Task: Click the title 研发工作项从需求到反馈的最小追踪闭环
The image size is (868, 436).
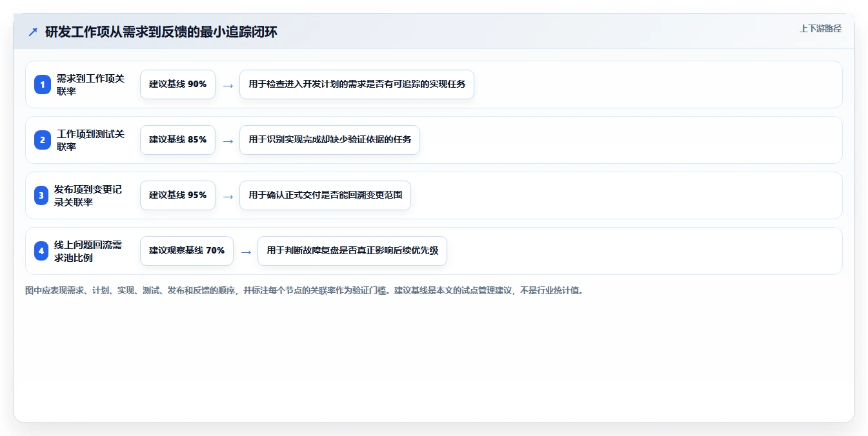Action: (161, 32)
